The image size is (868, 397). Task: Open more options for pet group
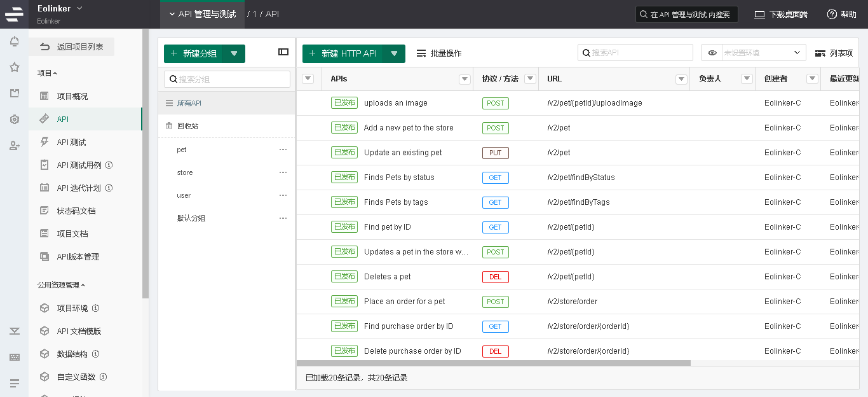click(283, 150)
